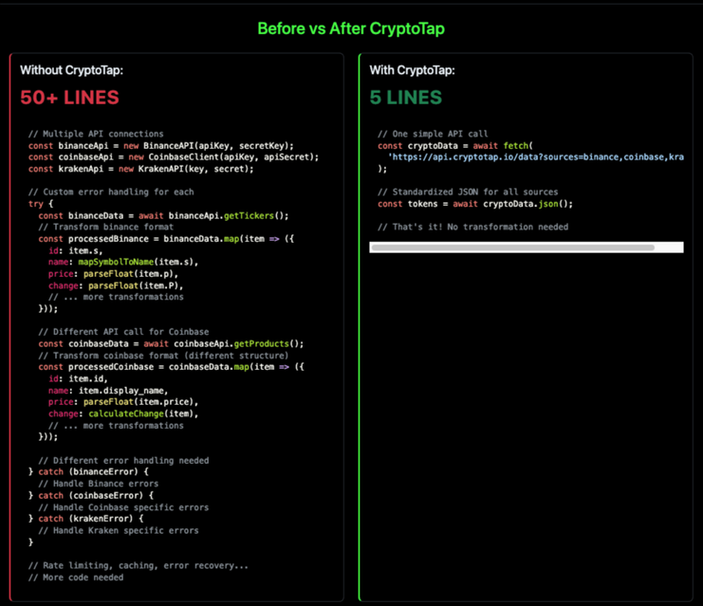
Task: Click the 'id: item.s,' line
Action: [x=76, y=251]
